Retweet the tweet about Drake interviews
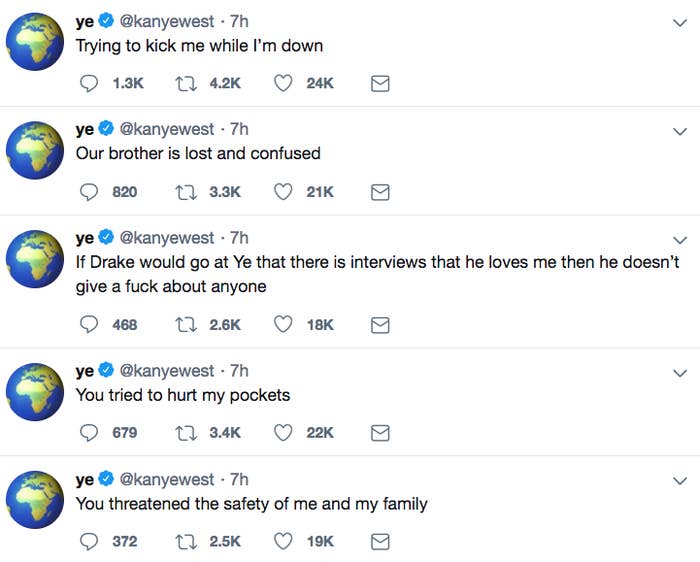This screenshot has height=562, width=700. 186,325
